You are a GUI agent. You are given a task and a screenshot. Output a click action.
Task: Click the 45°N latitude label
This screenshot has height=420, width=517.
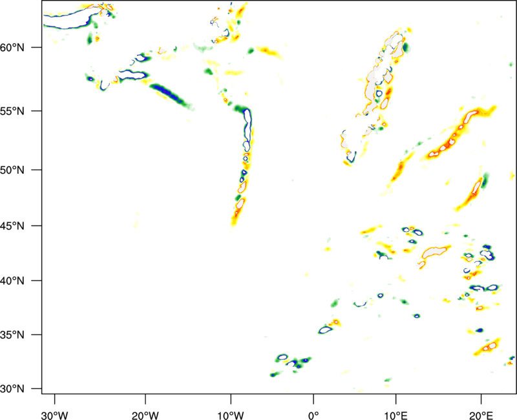click(x=12, y=226)
